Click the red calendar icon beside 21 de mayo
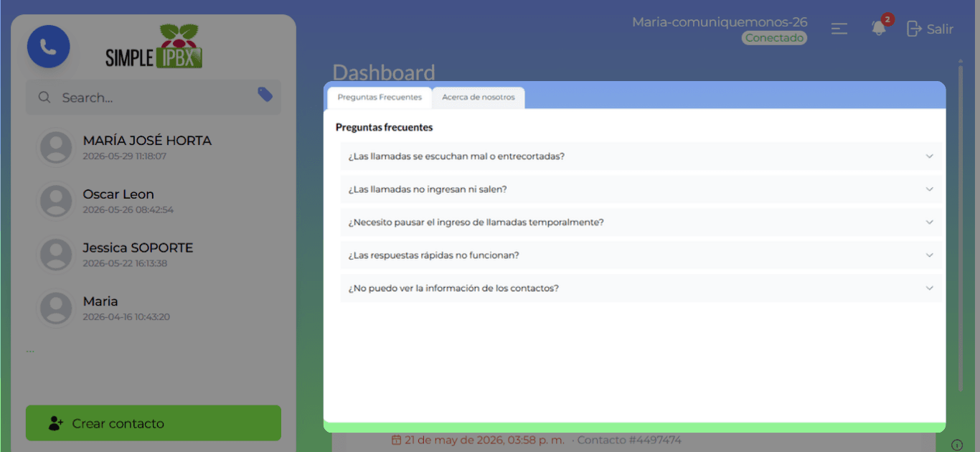The image size is (980, 452). pos(396,440)
